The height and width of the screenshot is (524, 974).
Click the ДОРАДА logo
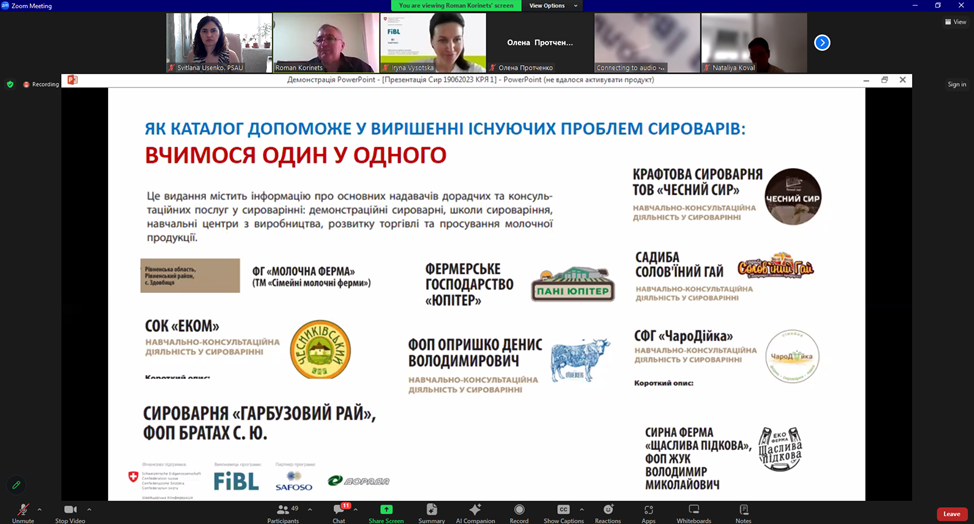pos(358,481)
